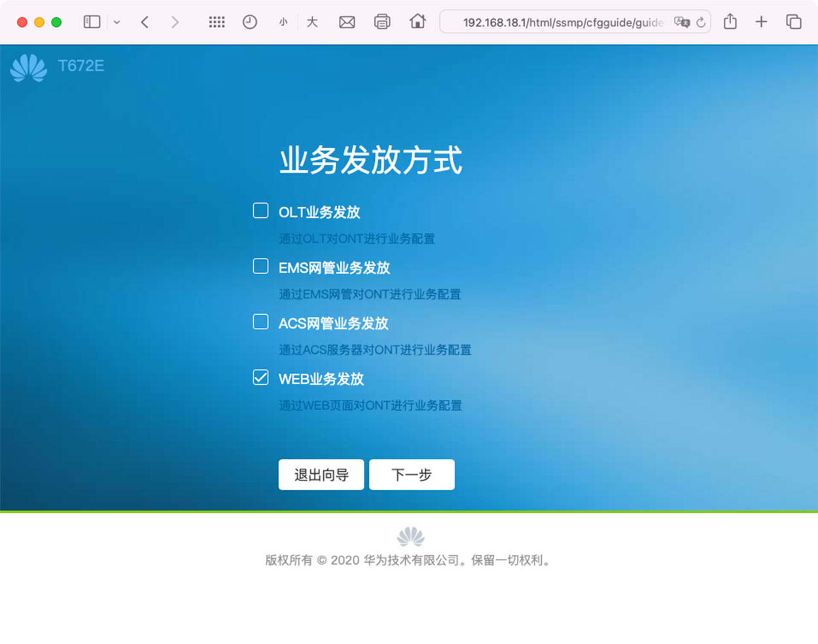Click the translate icon in the address bar

(x=683, y=22)
